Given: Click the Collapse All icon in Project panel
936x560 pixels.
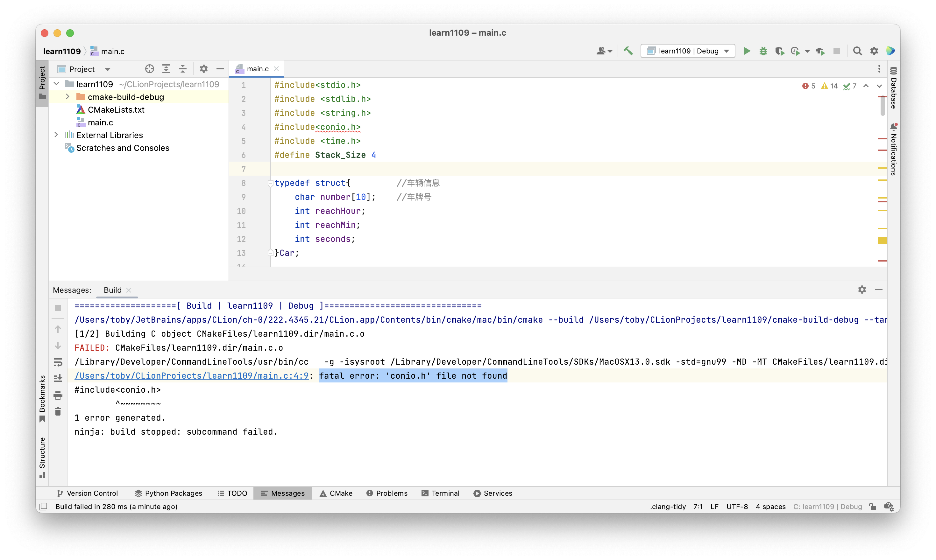Looking at the screenshot, I should coord(183,69).
